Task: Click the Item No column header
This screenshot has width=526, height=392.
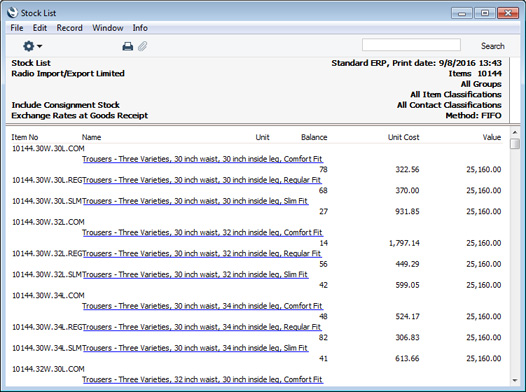Action: 25,137
